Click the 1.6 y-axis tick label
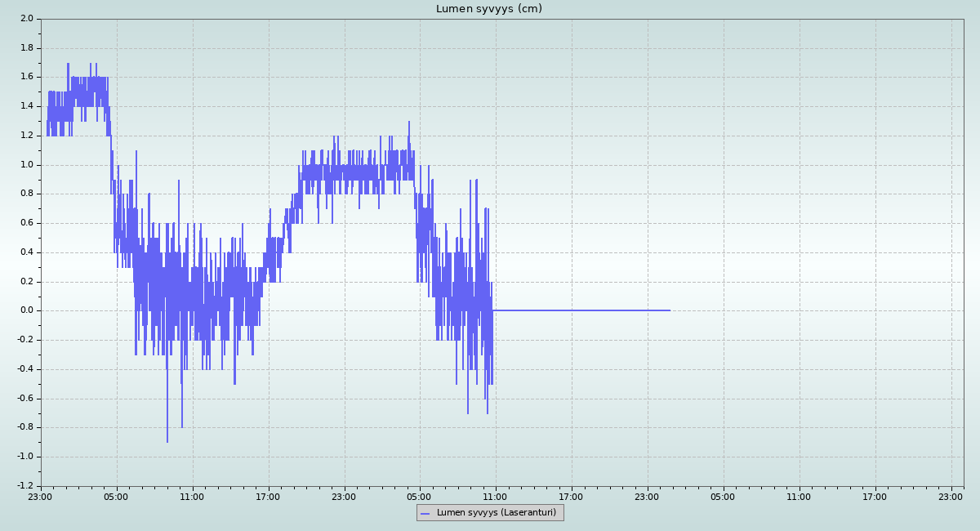 click(x=26, y=77)
